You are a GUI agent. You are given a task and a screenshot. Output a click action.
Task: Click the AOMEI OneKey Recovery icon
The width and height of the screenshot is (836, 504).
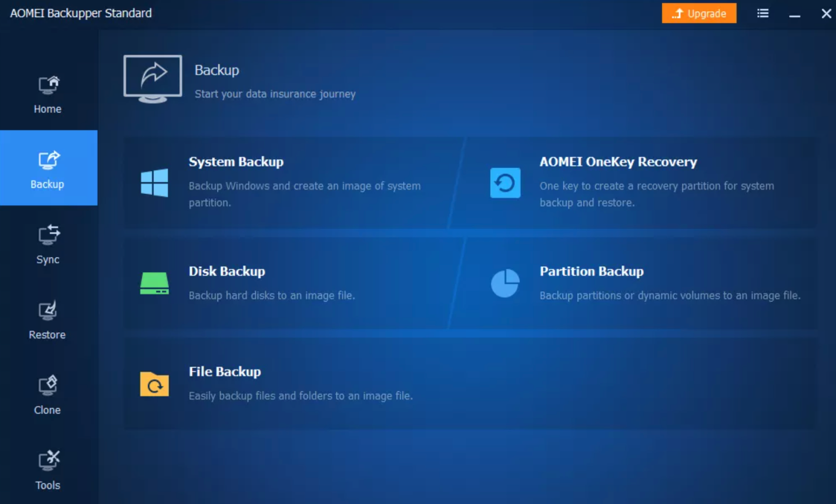click(x=505, y=183)
